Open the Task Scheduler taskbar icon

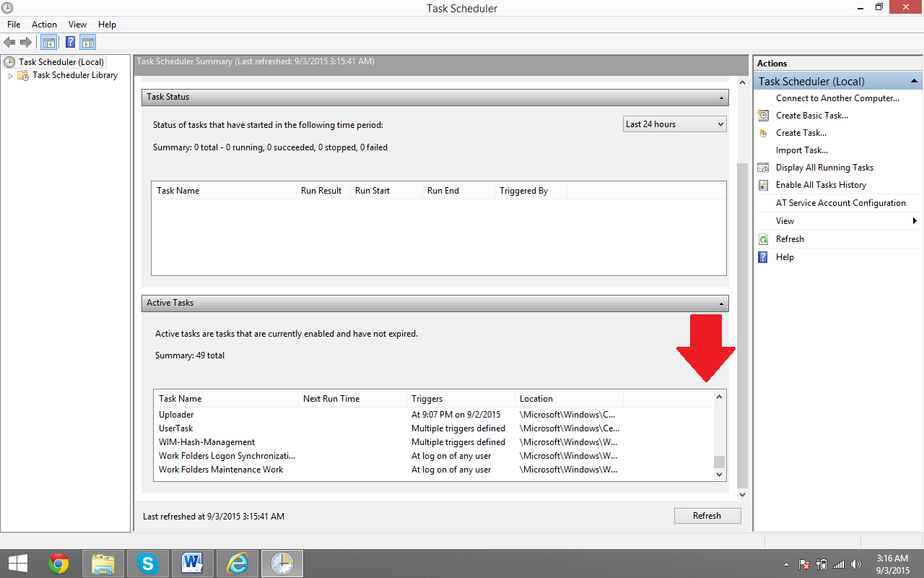tap(282, 563)
